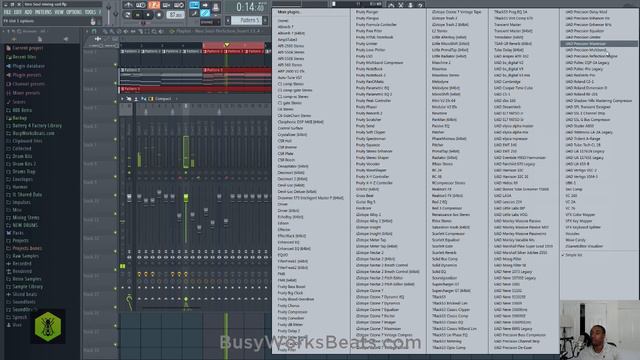Choose UAD Shadow Hills Mastering Compressor

pyautogui.click(x=599, y=100)
